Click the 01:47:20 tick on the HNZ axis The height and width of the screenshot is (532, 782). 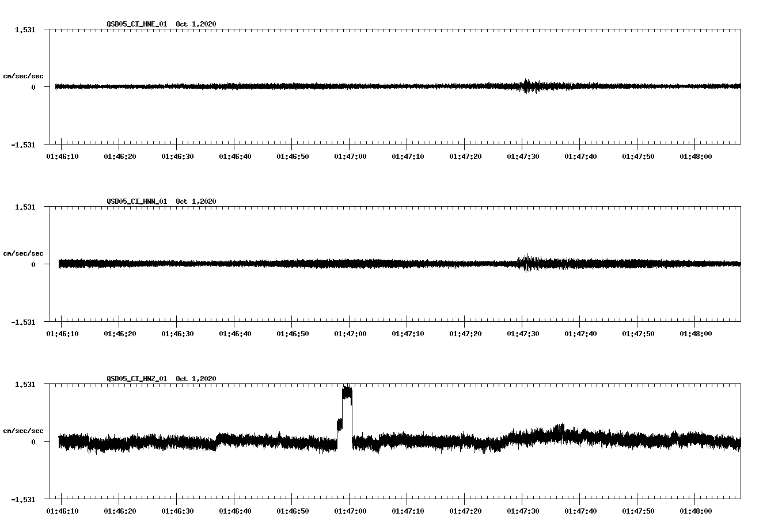coord(465,510)
